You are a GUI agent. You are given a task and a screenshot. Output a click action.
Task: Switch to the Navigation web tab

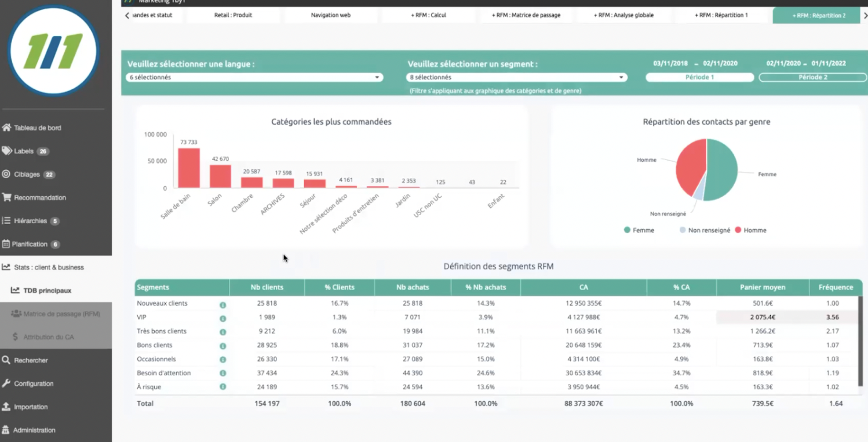[330, 15]
